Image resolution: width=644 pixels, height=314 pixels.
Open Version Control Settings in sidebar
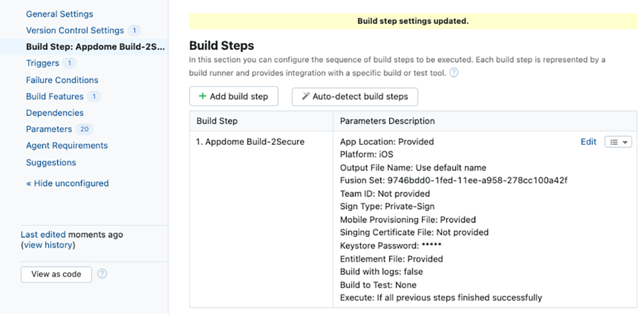pos(75,30)
